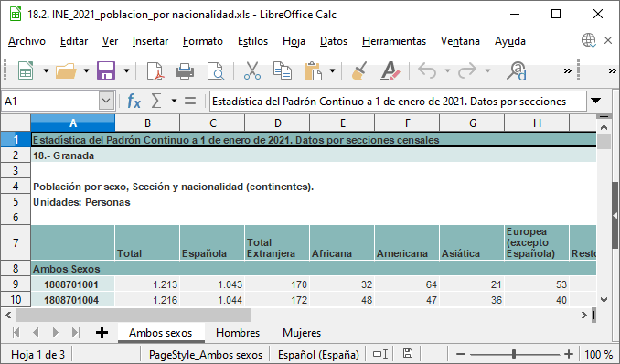Click the Print icon
Viewport: 620px width, 364px height.
tap(184, 71)
